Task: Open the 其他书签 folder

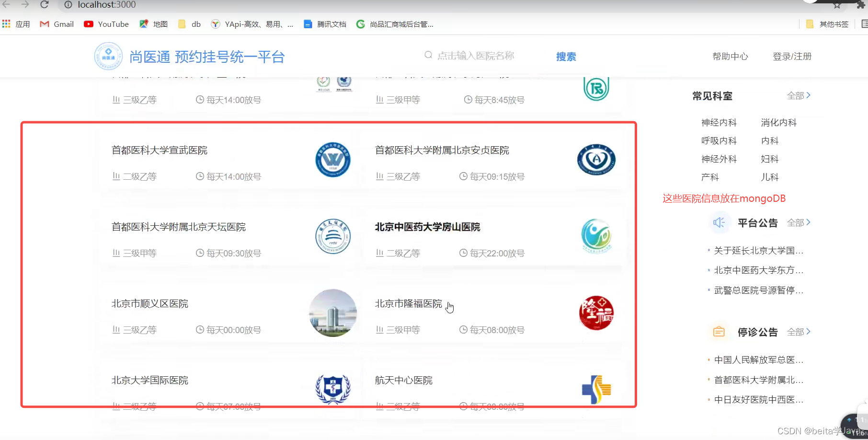Action: tap(827, 24)
